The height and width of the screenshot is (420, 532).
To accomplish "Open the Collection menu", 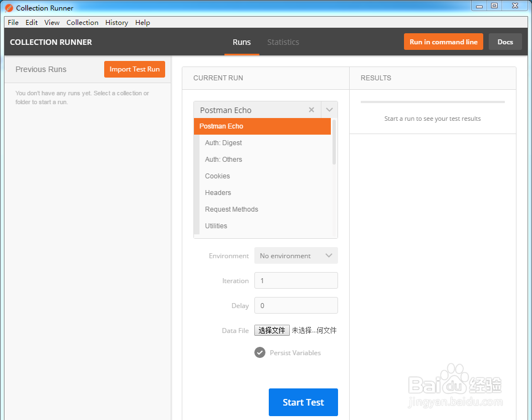I will (83, 22).
